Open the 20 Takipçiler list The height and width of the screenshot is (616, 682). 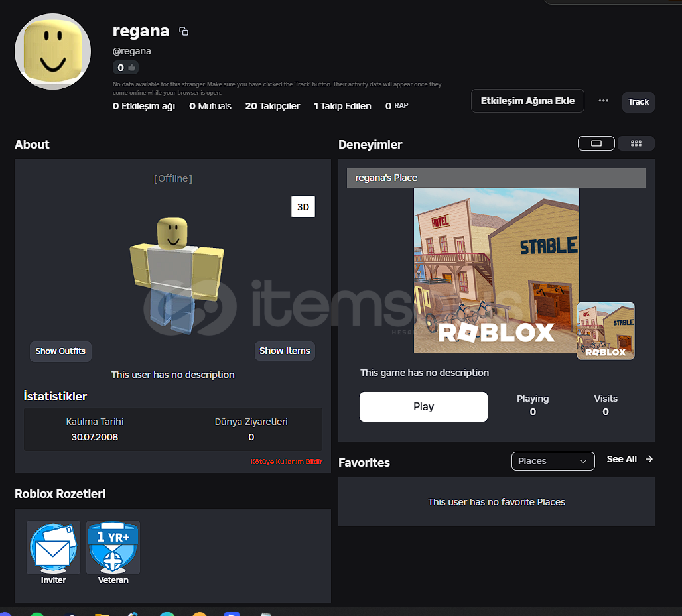(272, 106)
